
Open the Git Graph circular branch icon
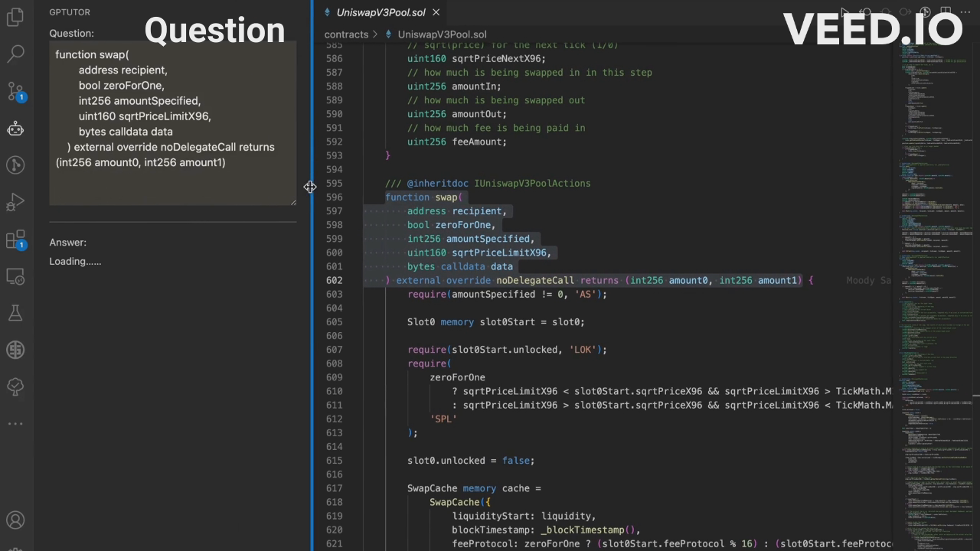point(15,165)
